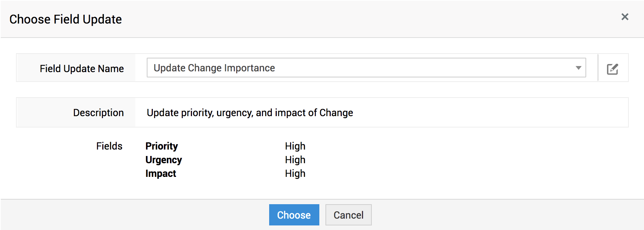Select the Impact field name

[x=161, y=173]
